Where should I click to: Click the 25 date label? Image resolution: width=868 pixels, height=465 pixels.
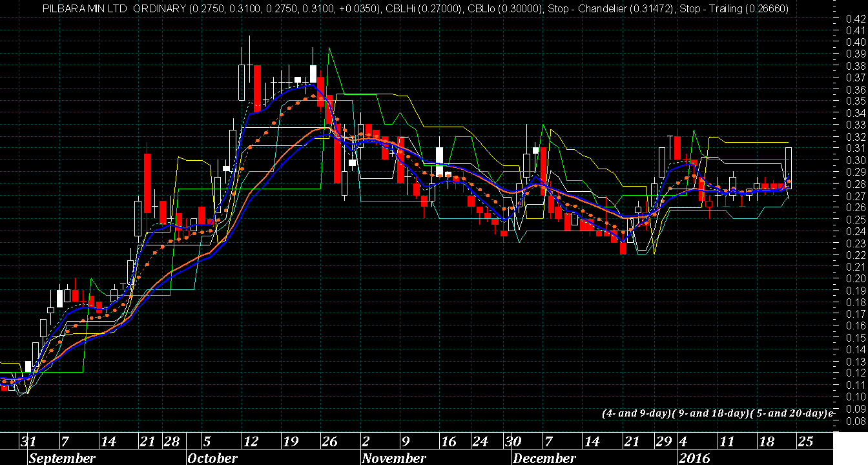pyautogui.click(x=805, y=442)
